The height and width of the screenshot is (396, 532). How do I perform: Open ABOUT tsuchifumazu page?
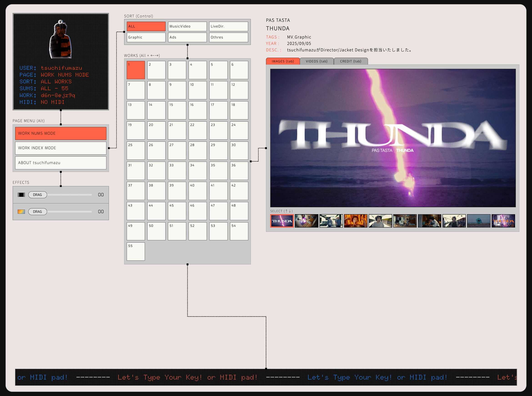coord(61,163)
